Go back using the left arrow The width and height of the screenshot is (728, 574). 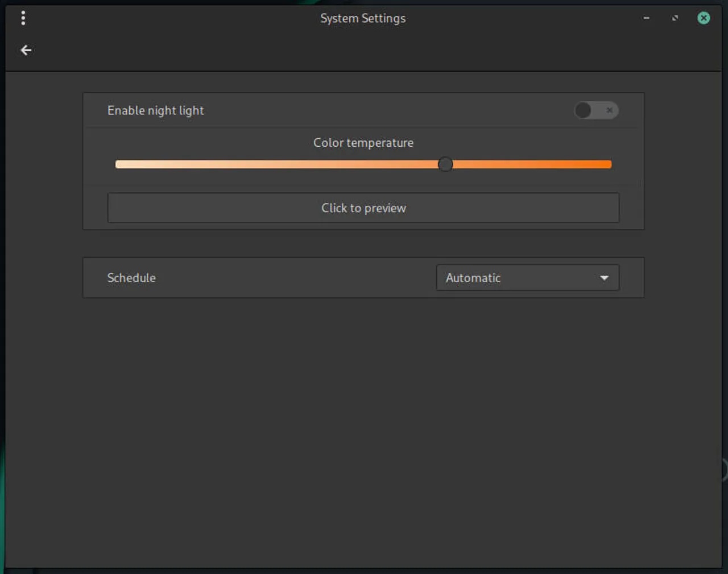point(26,51)
